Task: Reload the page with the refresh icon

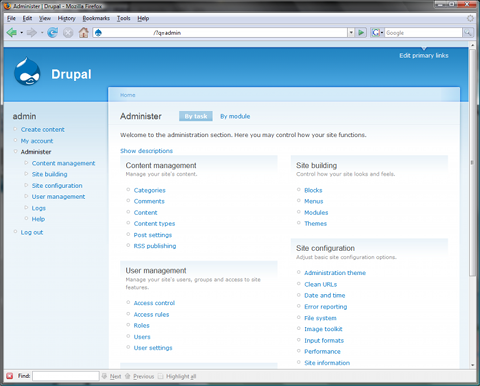Action: tap(52, 33)
